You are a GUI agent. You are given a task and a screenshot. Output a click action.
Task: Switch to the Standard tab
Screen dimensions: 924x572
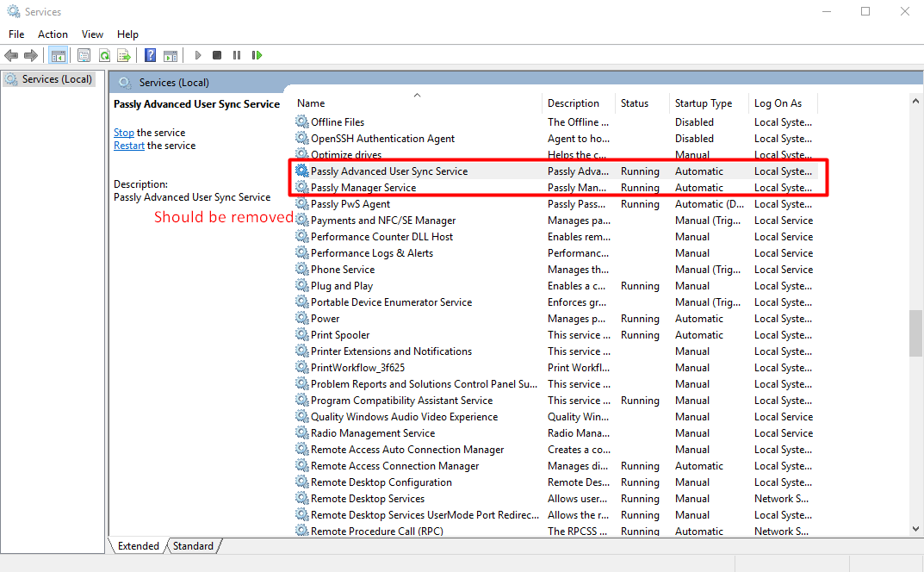point(193,545)
